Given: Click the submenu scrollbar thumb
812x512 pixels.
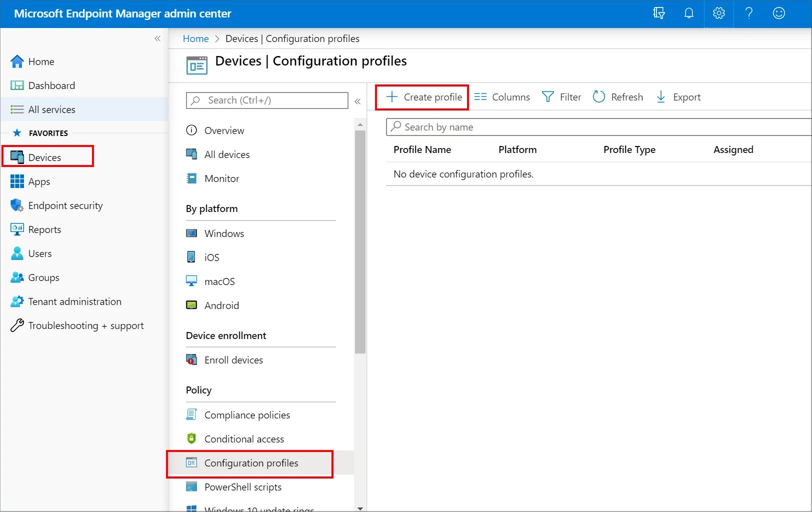Looking at the screenshot, I should click(x=360, y=242).
